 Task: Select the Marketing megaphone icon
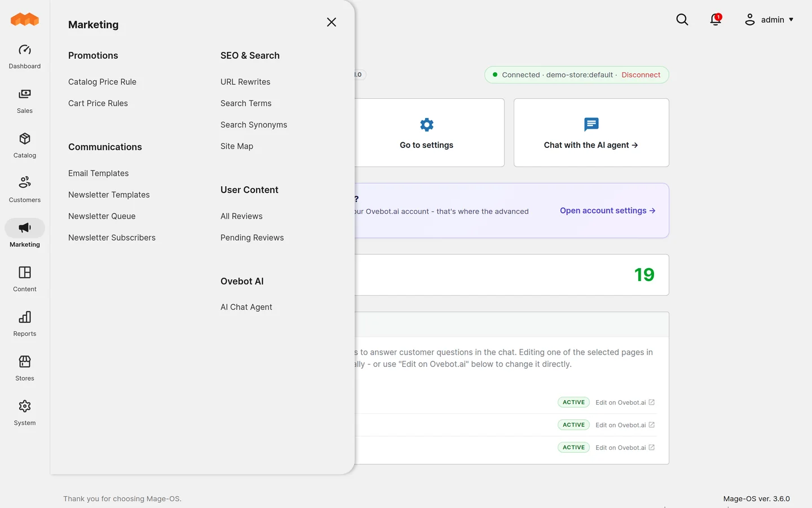pos(25,228)
